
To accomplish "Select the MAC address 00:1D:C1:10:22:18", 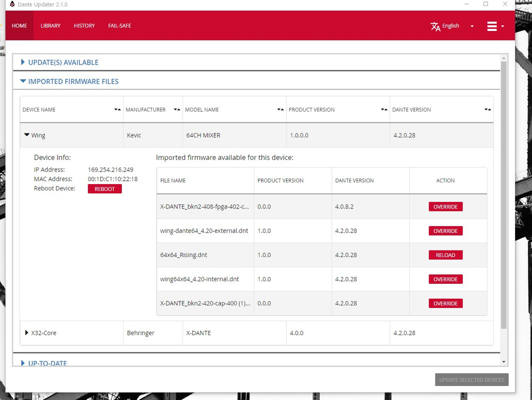I will 113,179.
